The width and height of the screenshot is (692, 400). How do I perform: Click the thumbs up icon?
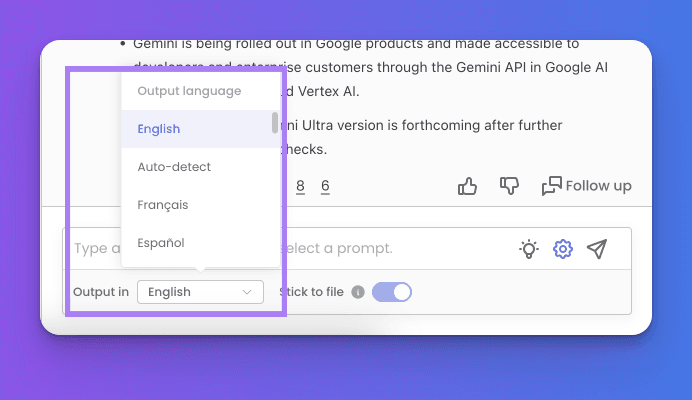pyautogui.click(x=468, y=186)
